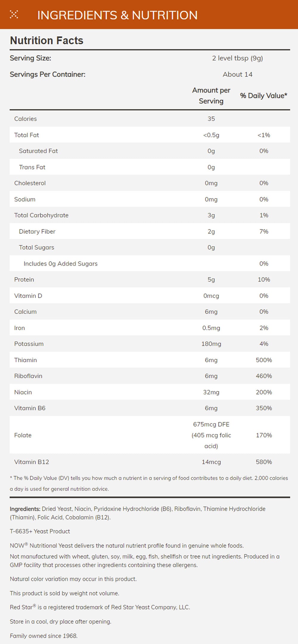
Task: Click the T-6635+ Yeast Product text
Action: 40,531
